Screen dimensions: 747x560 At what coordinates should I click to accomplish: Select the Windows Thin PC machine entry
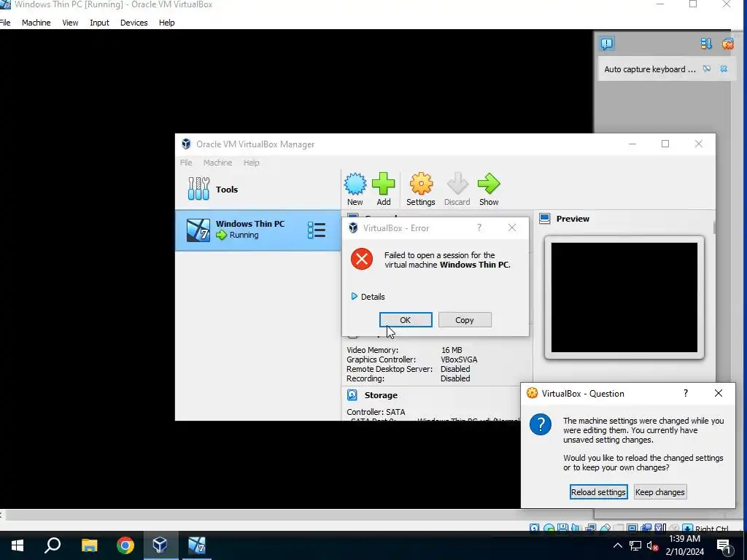pyautogui.click(x=258, y=230)
